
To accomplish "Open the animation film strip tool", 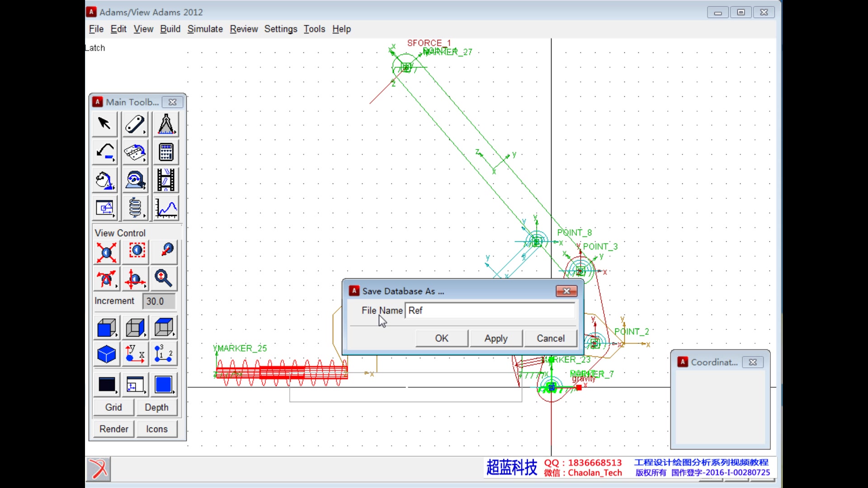I will [x=166, y=180].
